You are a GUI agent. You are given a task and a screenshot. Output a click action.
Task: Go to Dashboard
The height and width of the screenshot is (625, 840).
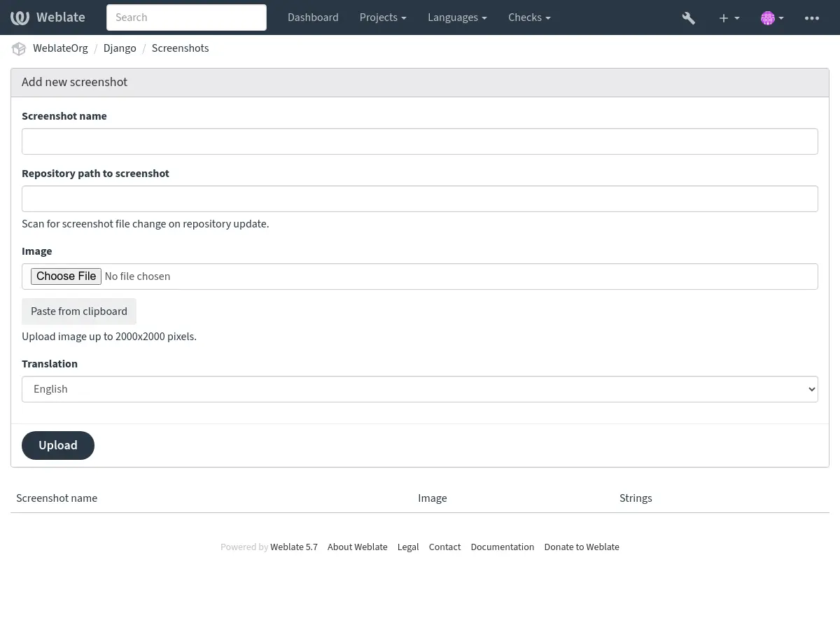pyautogui.click(x=313, y=17)
